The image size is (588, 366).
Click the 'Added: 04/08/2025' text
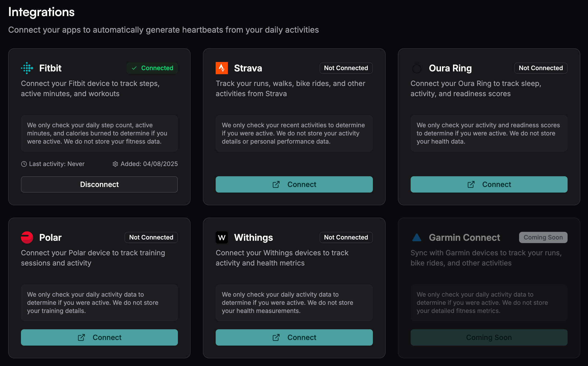149,164
